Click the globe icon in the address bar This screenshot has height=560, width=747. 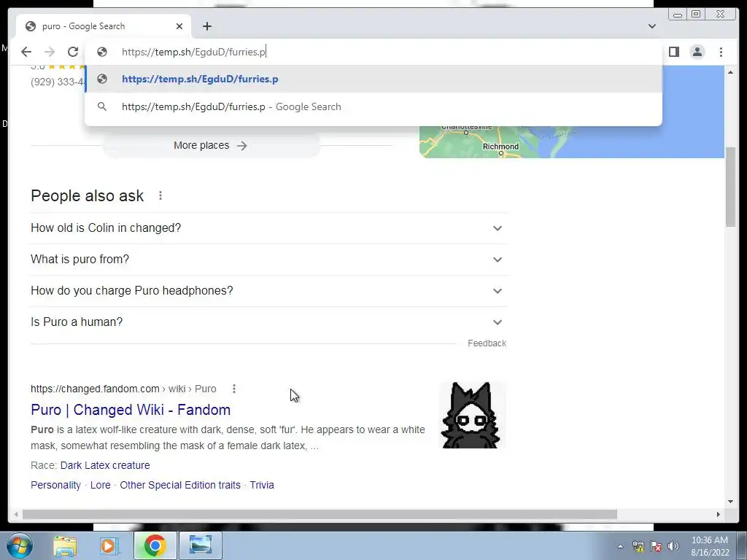point(101,52)
